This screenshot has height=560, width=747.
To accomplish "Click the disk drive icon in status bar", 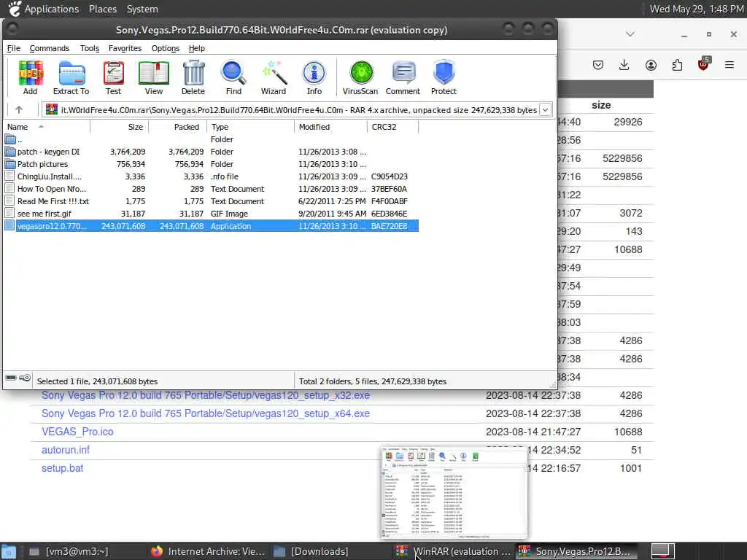I will pyautogui.click(x=11, y=378).
